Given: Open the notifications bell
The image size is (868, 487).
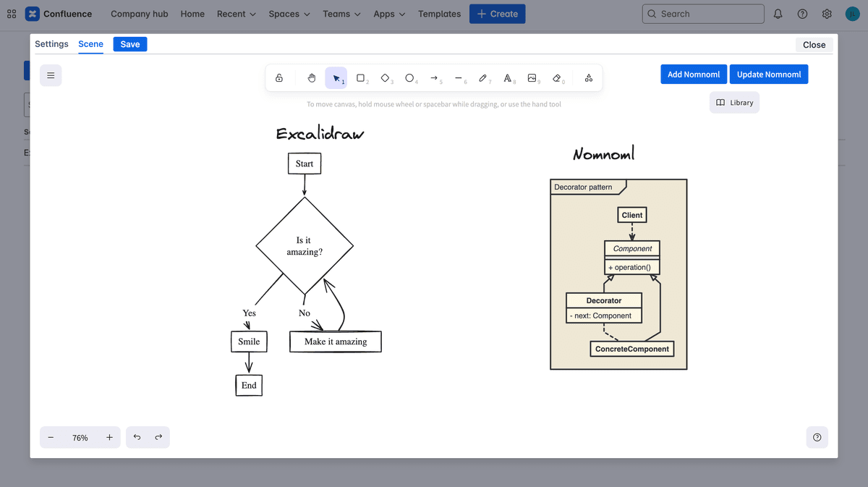Looking at the screenshot, I should point(778,14).
